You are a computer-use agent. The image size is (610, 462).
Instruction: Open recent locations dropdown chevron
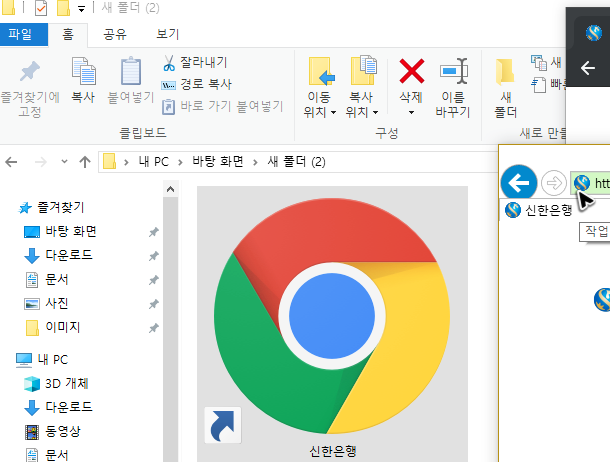[x=64, y=161]
